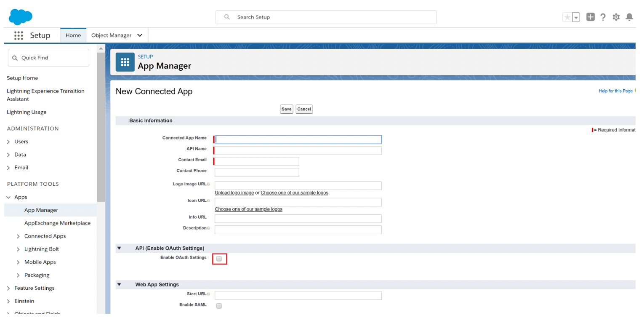Expand the Einstein node

pos(8,301)
